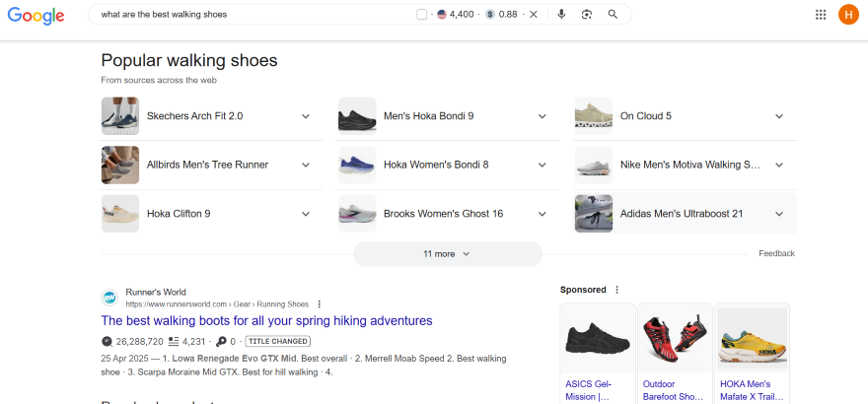Open Brooks Ghost 16 thumbnail
Image resolution: width=868 pixels, height=404 pixels.
(357, 213)
